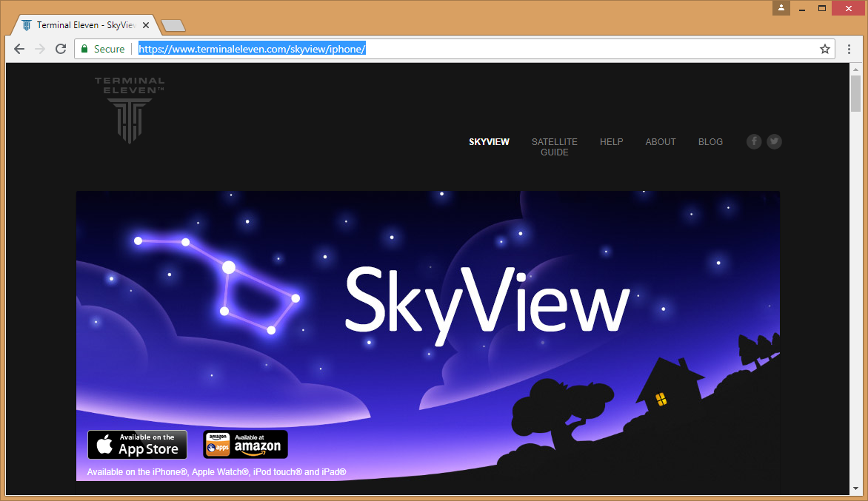This screenshot has width=868, height=501.
Task: Open Terminal Eleven's Twitter page
Action: (775, 141)
